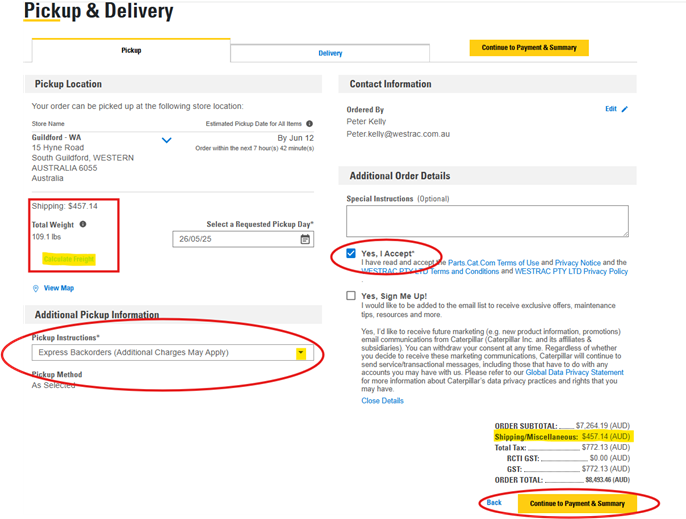The width and height of the screenshot is (686, 519).
Task: Open the calendar icon for pickup day
Action: pyautogui.click(x=305, y=239)
